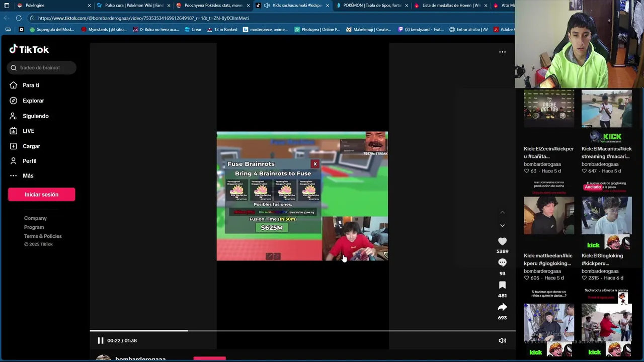
Task: Close the Pokéngine tab
Action: click(x=90, y=6)
